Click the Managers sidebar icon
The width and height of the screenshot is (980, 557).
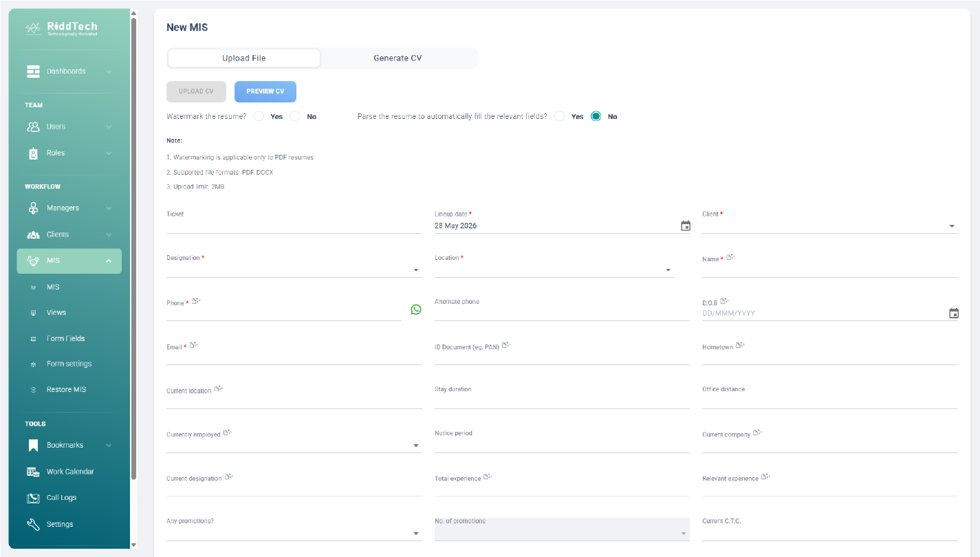[33, 208]
